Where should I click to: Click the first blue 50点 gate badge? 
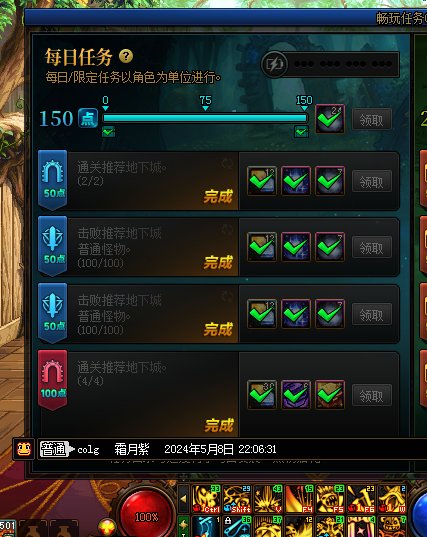52,179
